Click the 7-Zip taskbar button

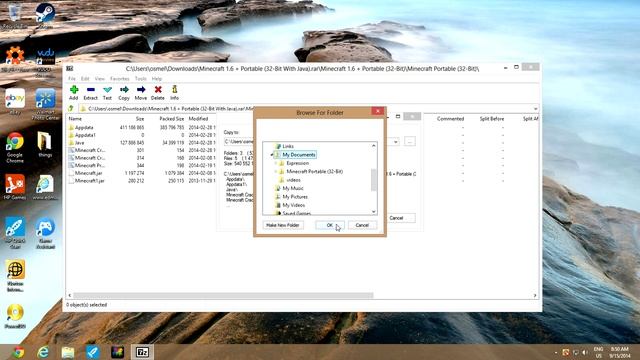click(x=142, y=352)
